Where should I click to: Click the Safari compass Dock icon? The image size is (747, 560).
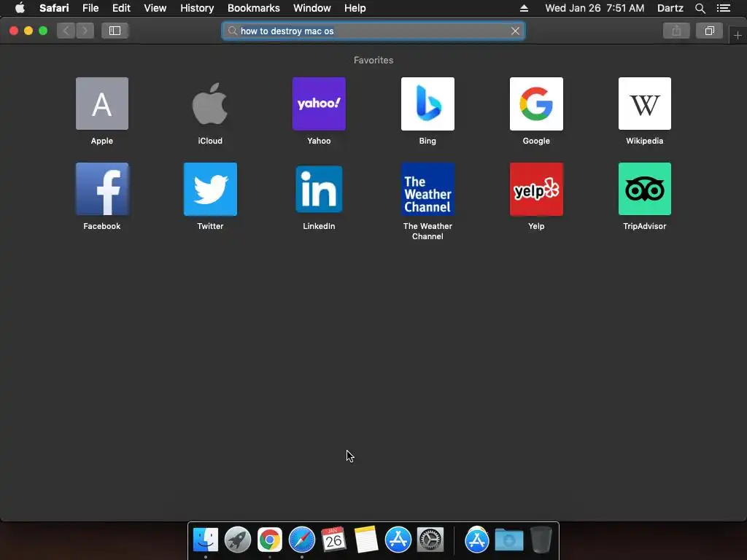301,540
